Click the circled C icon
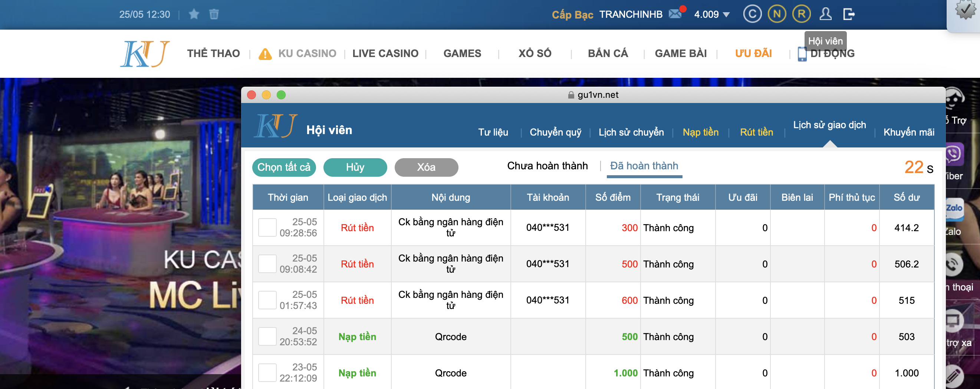The image size is (980, 389). [x=752, y=14]
